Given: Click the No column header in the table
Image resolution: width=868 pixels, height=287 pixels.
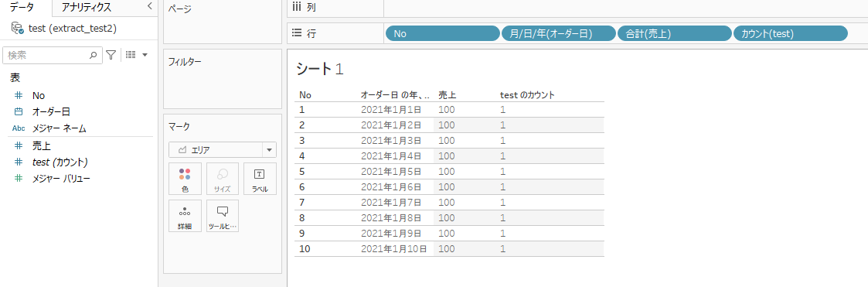Looking at the screenshot, I should [x=305, y=94].
